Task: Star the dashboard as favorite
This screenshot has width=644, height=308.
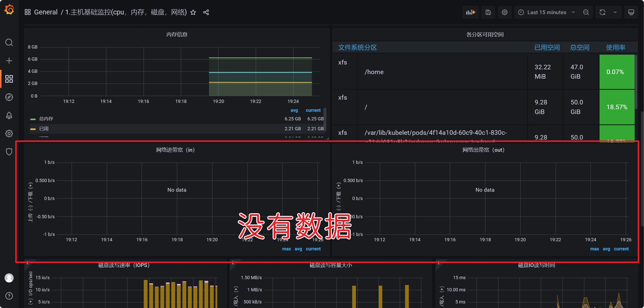Action: 193,12
